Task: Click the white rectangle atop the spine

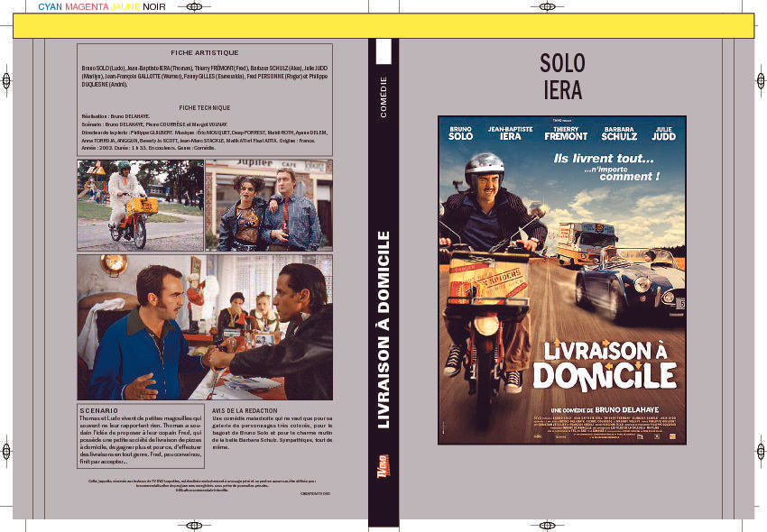Action: 383,51
